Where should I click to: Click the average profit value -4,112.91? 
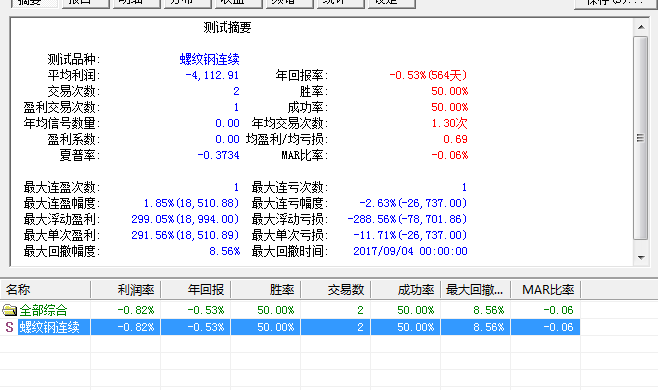coord(212,75)
